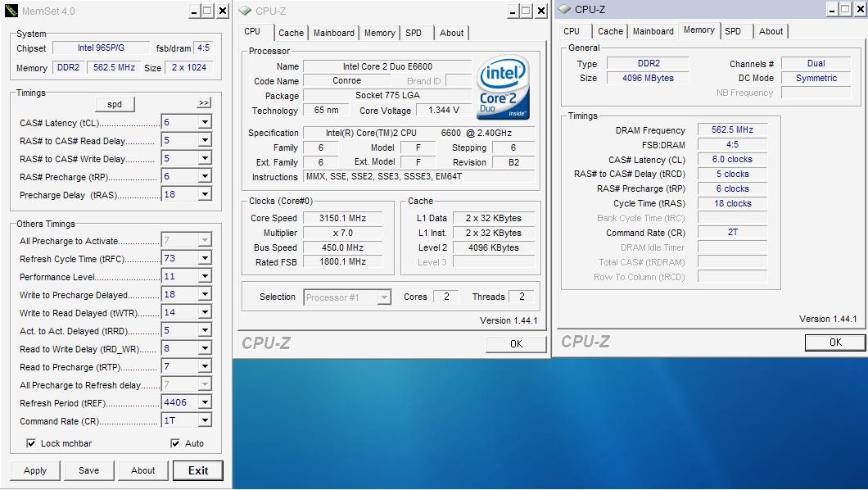The height and width of the screenshot is (490, 868).
Task: Click the Exit button in MemSet
Action: [198, 470]
